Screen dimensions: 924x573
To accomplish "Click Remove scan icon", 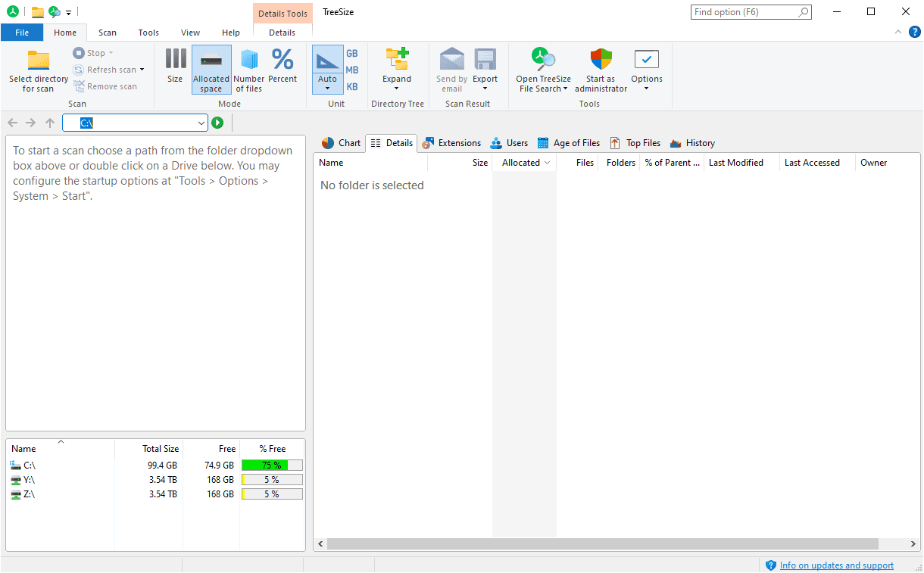I will (80, 86).
